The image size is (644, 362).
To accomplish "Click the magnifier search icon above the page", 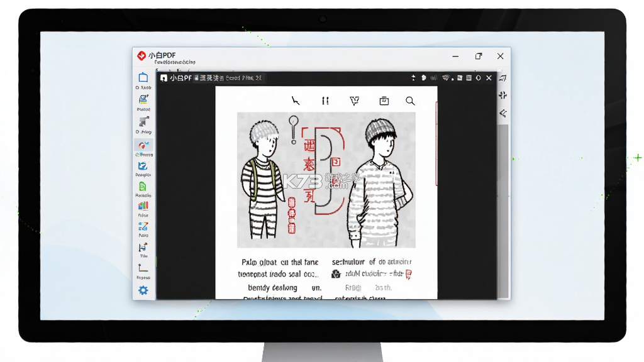I will pyautogui.click(x=410, y=101).
